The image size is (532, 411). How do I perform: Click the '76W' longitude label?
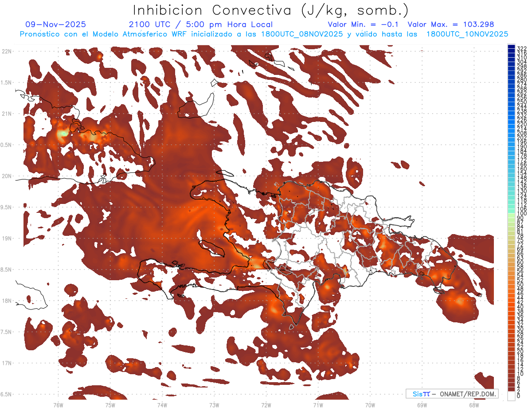coord(58,405)
